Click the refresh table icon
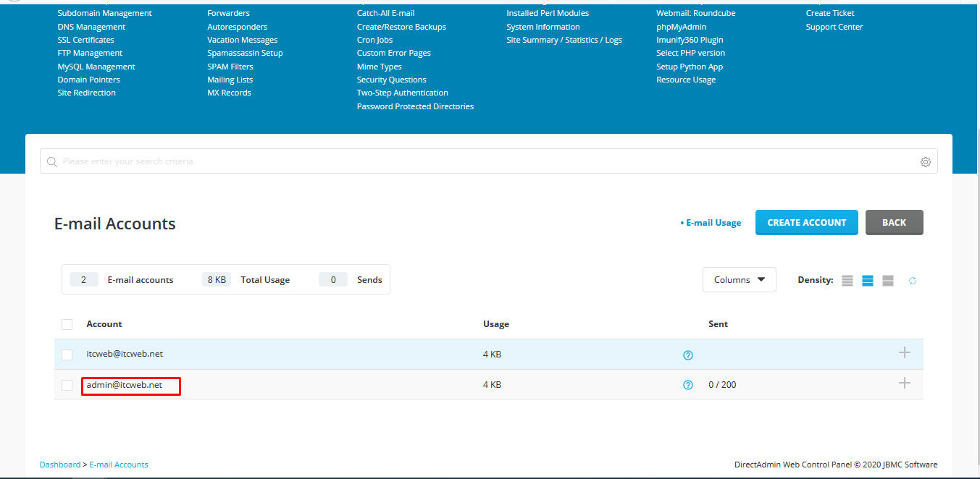The width and height of the screenshot is (980, 479). coord(913,281)
